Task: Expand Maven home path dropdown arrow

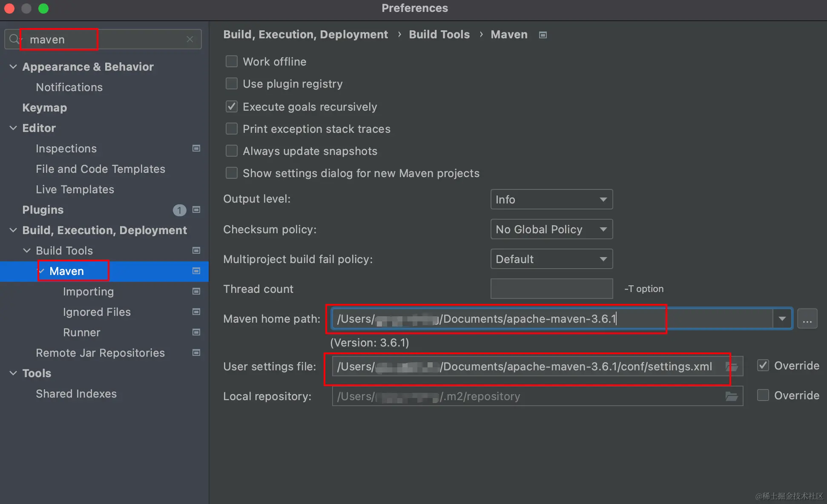Action: (782, 319)
